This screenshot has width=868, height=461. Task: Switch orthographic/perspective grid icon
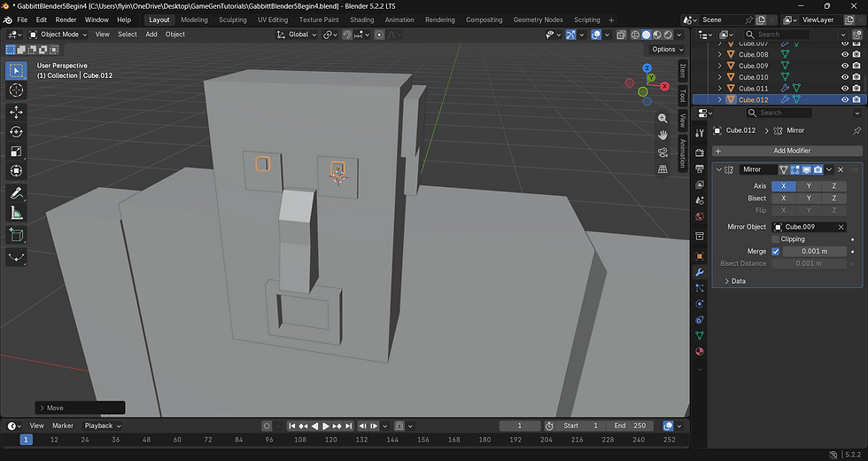663,169
